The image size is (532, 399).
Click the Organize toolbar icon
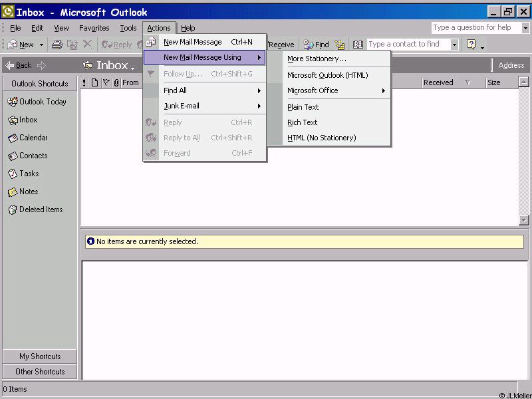pos(340,45)
